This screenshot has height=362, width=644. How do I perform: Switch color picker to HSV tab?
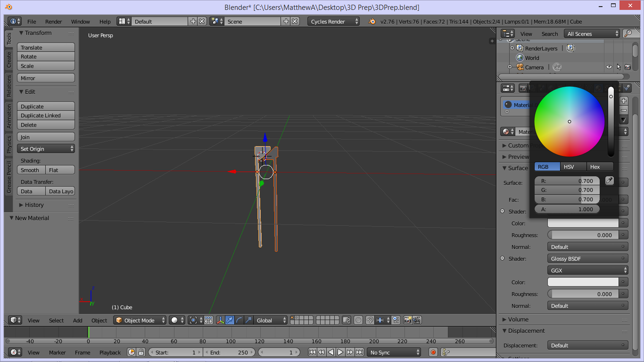click(x=574, y=166)
